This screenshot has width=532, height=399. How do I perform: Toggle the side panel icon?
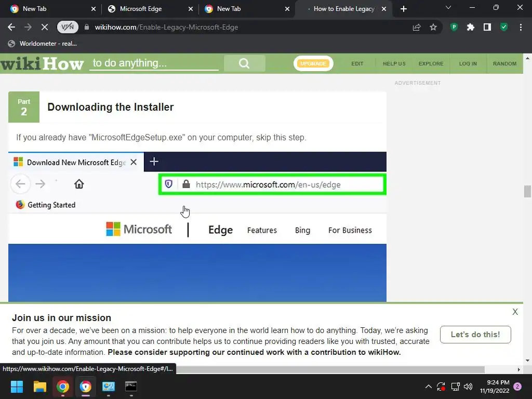(487, 27)
